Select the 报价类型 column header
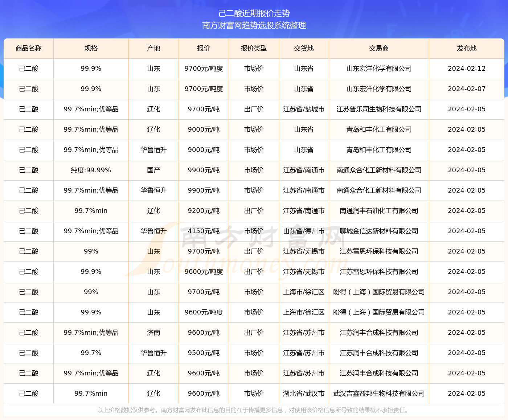508x420 pixels. coord(254,48)
